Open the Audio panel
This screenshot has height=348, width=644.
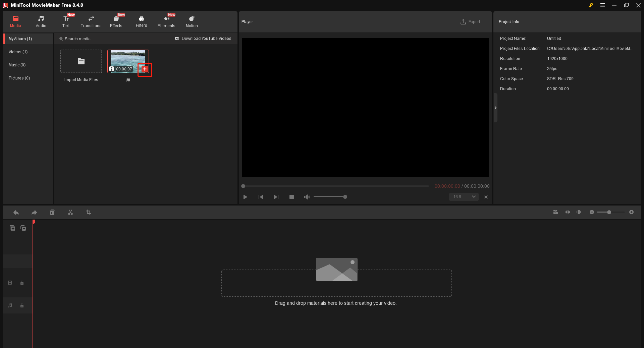tap(41, 21)
